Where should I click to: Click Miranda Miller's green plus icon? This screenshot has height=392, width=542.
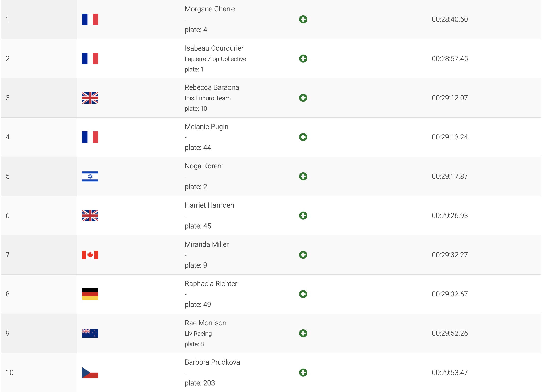coord(303,255)
